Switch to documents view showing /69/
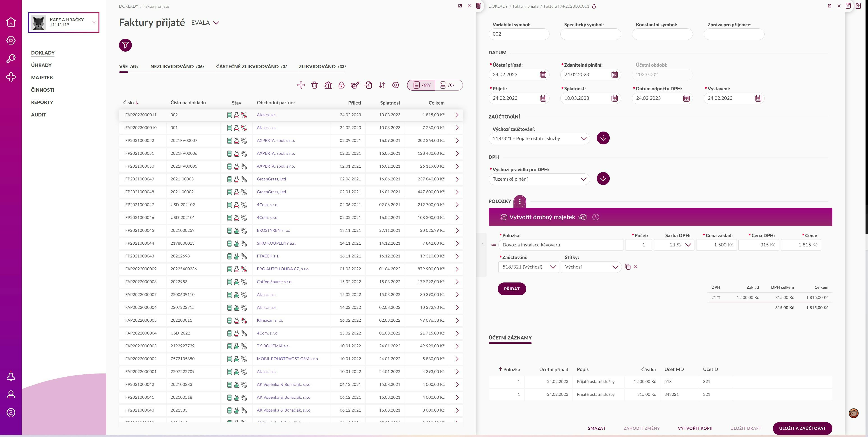The width and height of the screenshot is (868, 437). pos(421,85)
